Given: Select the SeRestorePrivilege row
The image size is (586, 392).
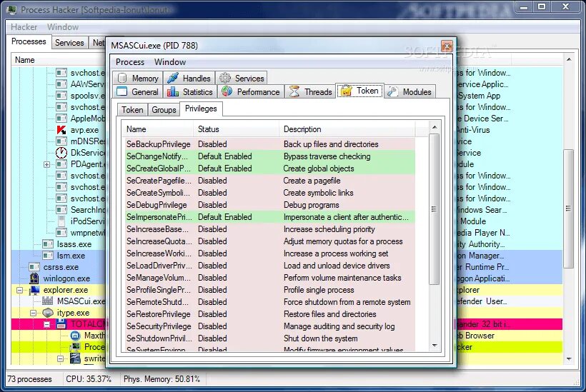Looking at the screenshot, I should pyautogui.click(x=270, y=314).
